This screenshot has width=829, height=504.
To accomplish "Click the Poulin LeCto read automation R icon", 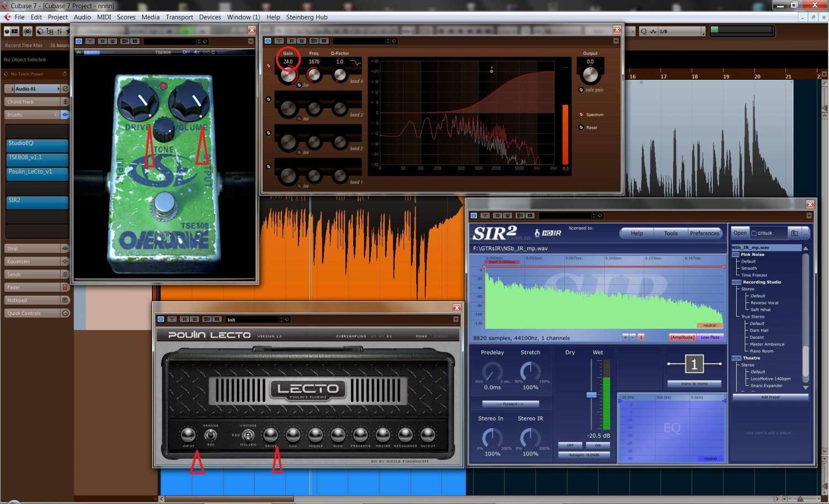I will tap(184, 319).
